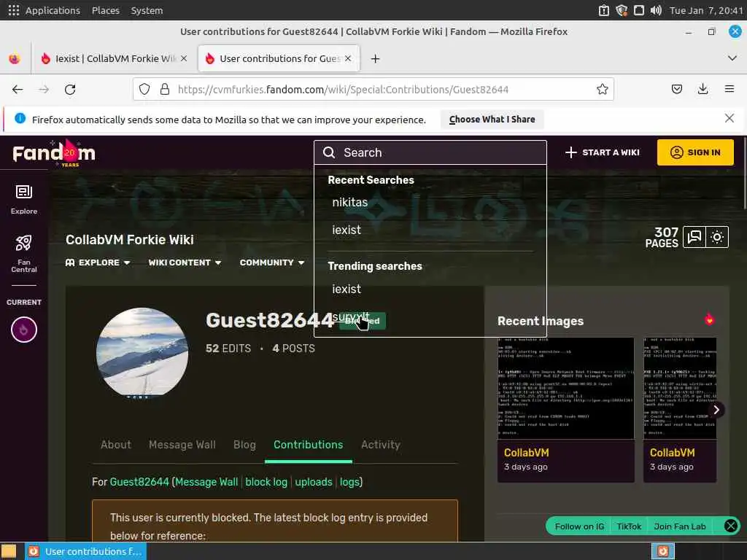Click the Guest82644 avatar image
The height and width of the screenshot is (560, 747).
tap(142, 354)
